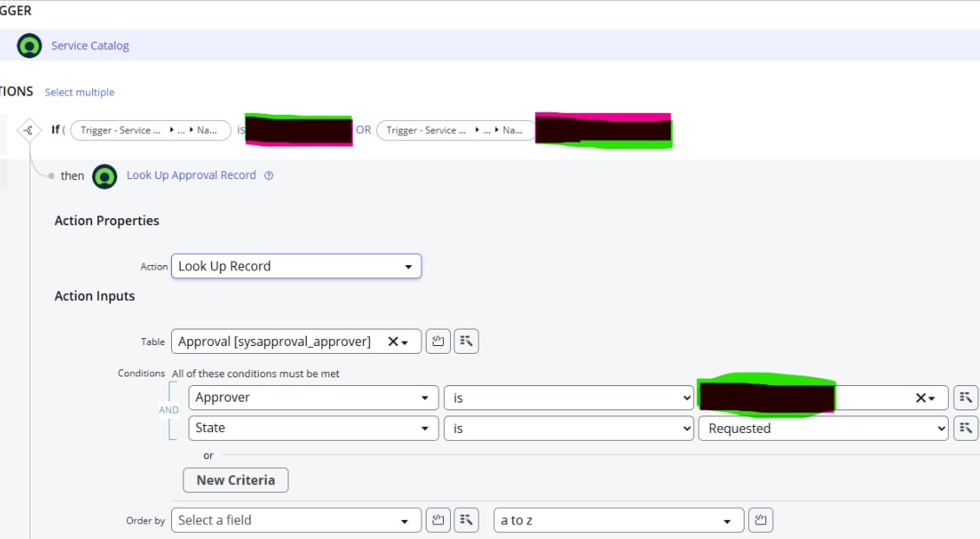Open the a to z sort direction dropdown

tap(619, 521)
